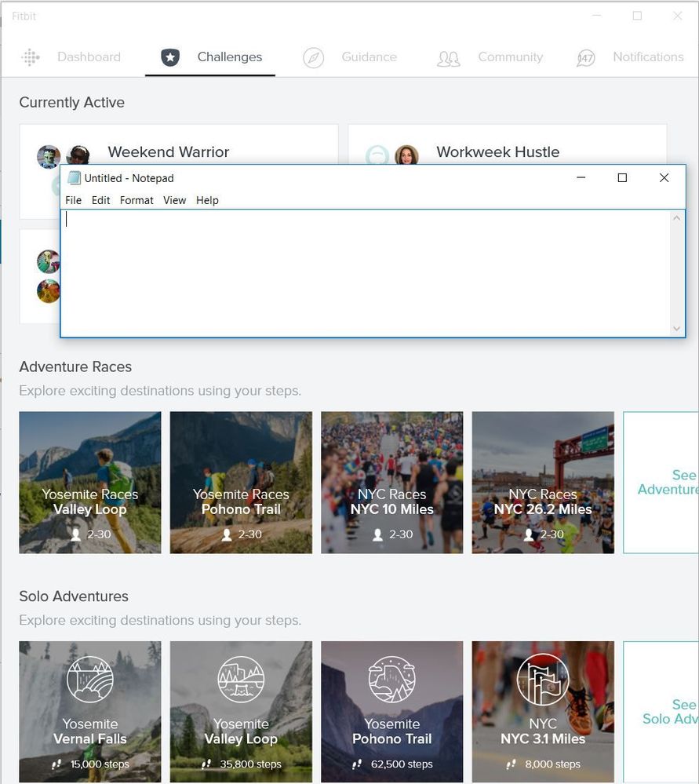Click the Solo Adventures heading

[x=74, y=596]
